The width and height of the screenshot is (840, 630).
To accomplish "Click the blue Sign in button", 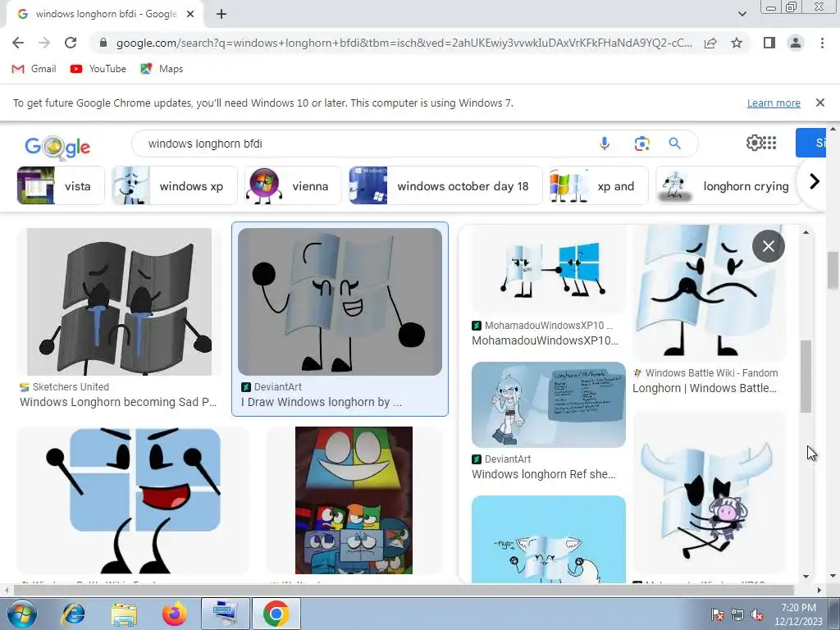I will point(811,143).
